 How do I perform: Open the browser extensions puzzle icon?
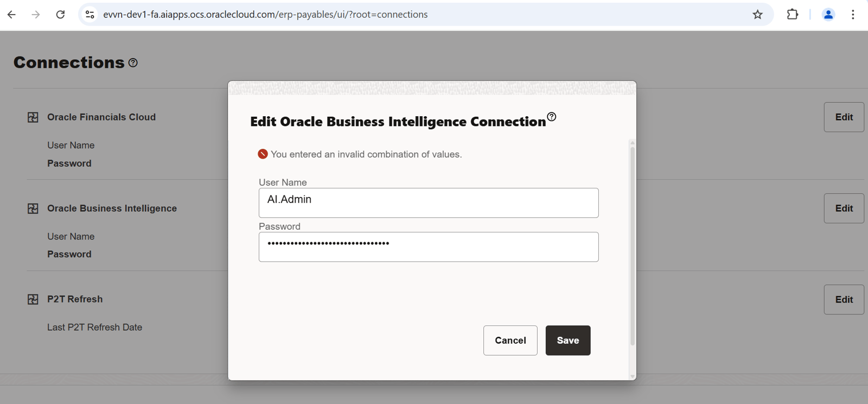pos(793,15)
